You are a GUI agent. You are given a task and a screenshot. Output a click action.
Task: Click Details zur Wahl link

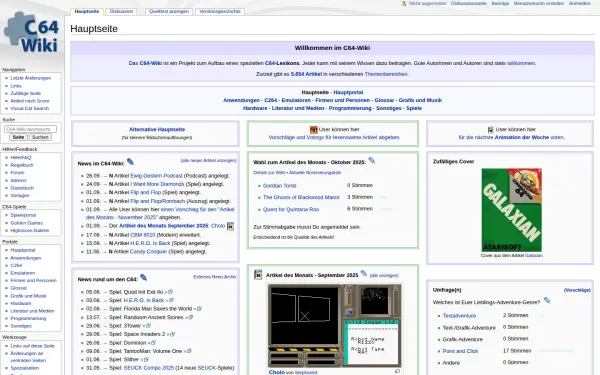(x=269, y=173)
